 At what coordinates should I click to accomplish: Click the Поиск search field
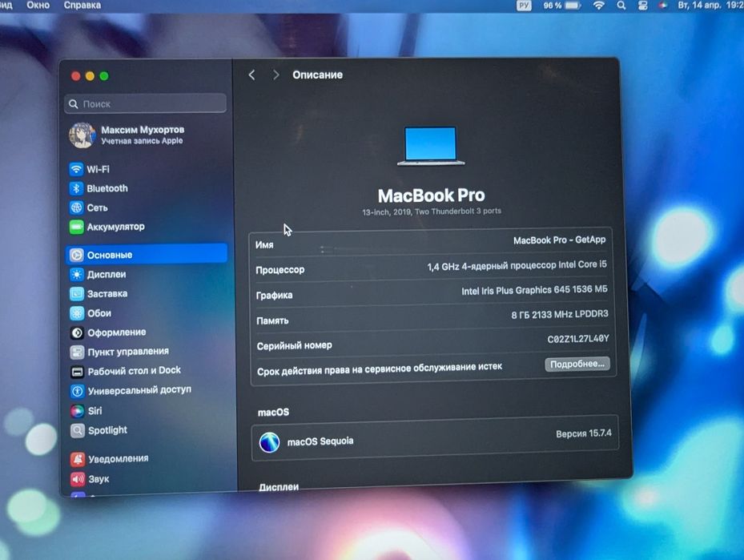(x=145, y=103)
